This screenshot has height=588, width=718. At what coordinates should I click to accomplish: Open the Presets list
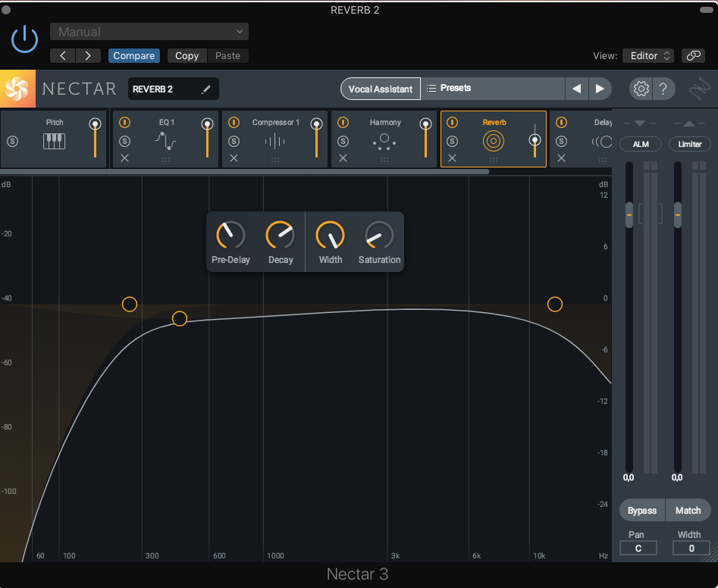(493, 89)
